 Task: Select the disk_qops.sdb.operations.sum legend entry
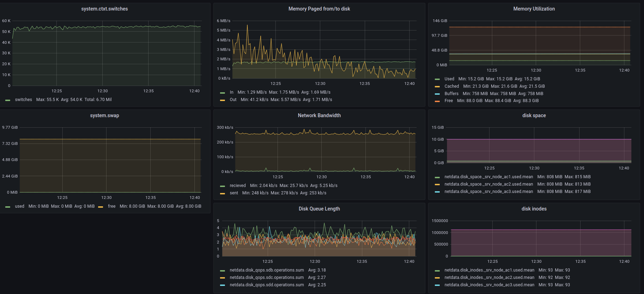[267, 270]
